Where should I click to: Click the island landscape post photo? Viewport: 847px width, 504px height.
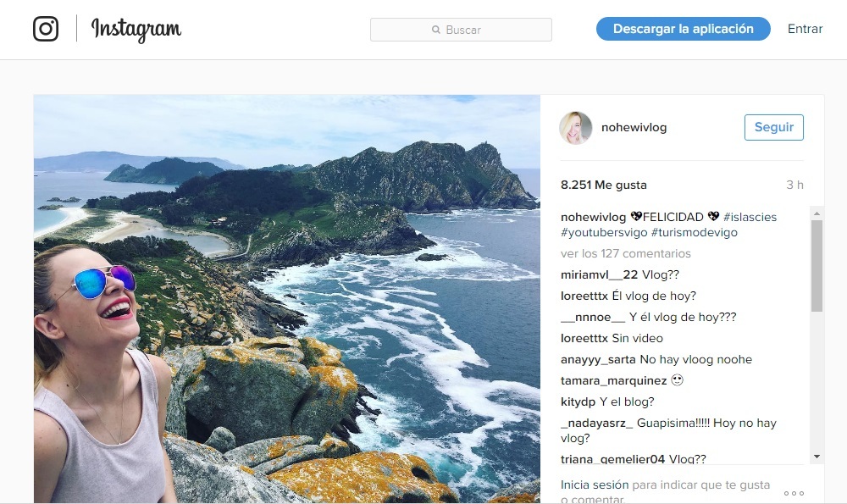click(287, 298)
